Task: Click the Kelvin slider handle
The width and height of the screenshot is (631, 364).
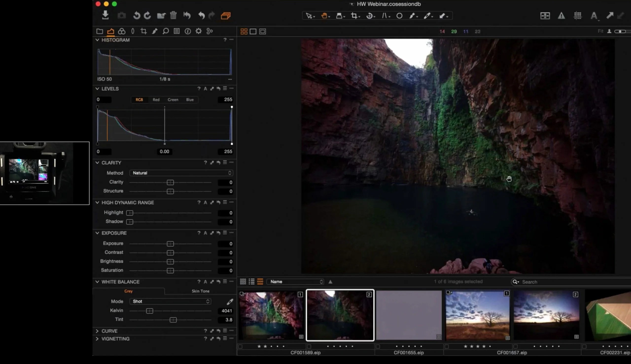Action: (x=150, y=311)
